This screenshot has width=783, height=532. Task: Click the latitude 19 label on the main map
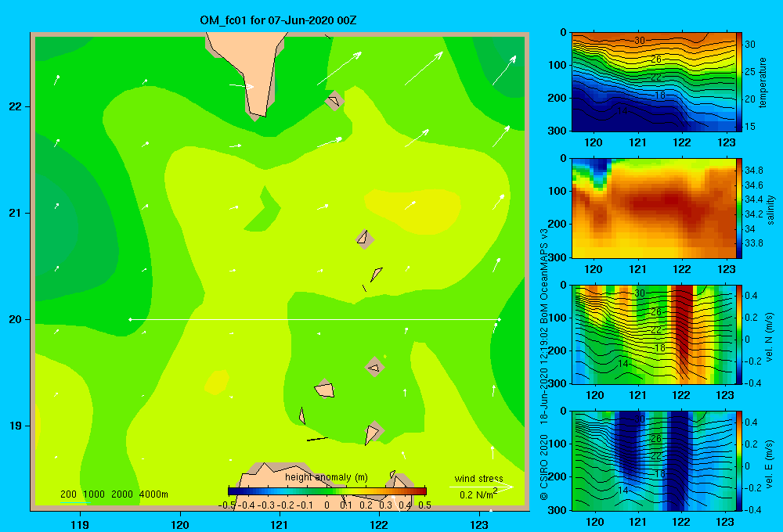16,426
